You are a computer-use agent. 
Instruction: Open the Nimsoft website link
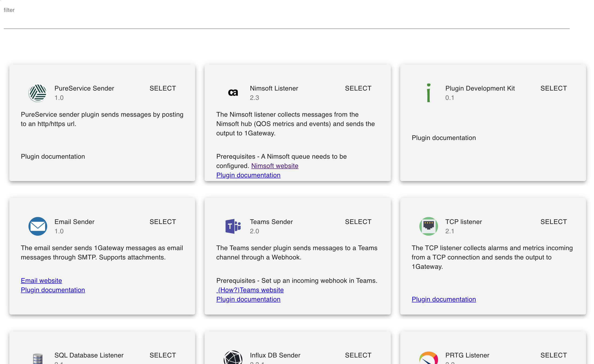(x=275, y=166)
